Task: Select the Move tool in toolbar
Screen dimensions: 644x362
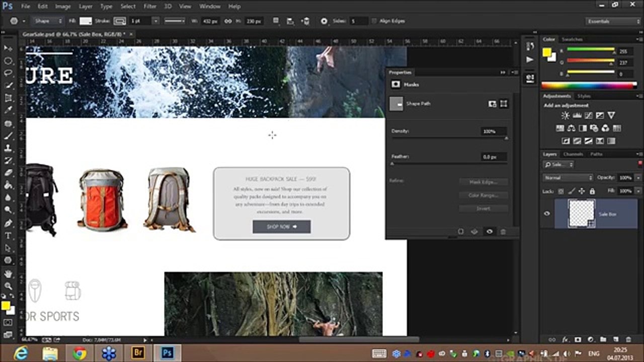Action: pos(8,48)
